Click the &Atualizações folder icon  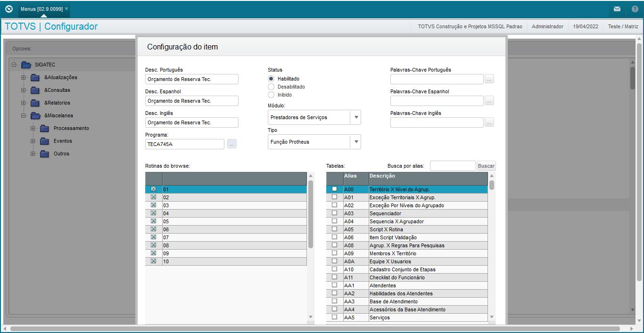click(x=35, y=77)
